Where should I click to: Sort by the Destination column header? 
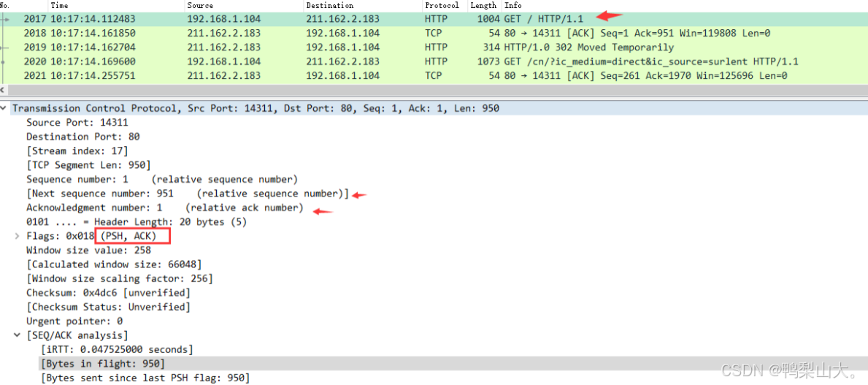coord(363,6)
